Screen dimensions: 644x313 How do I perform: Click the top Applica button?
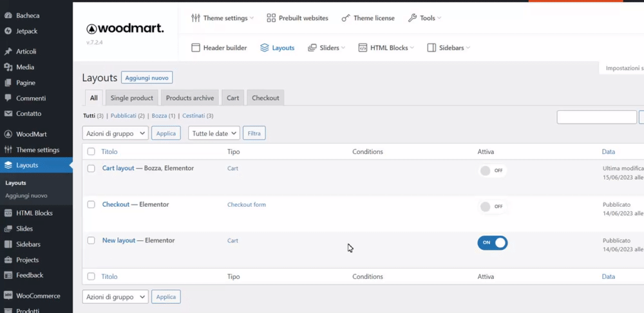[x=166, y=133]
